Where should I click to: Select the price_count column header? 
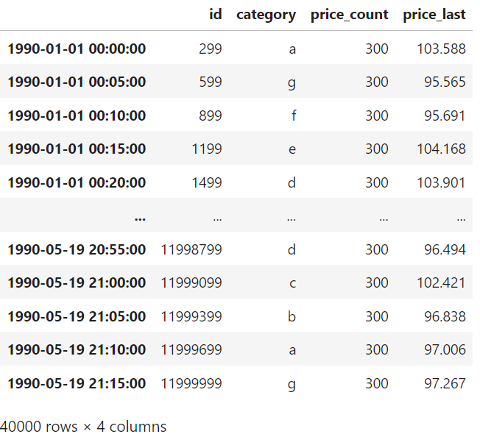[x=349, y=15]
